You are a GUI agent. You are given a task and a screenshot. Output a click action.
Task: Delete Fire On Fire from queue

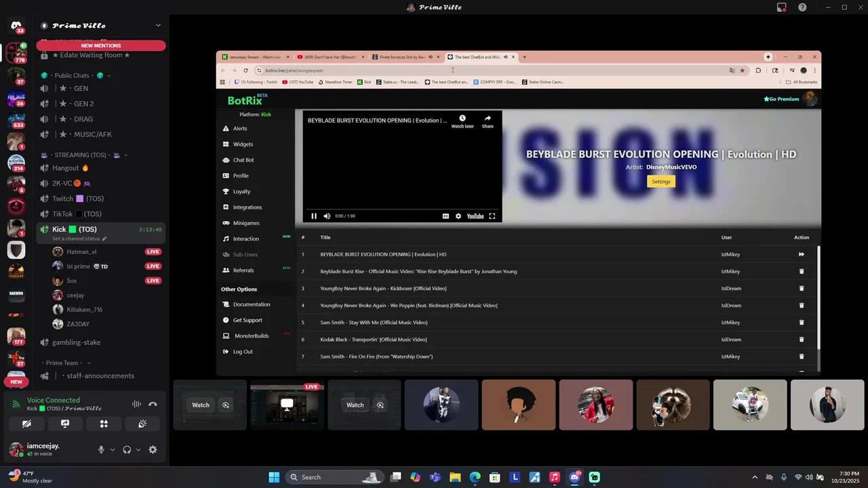[x=802, y=357]
